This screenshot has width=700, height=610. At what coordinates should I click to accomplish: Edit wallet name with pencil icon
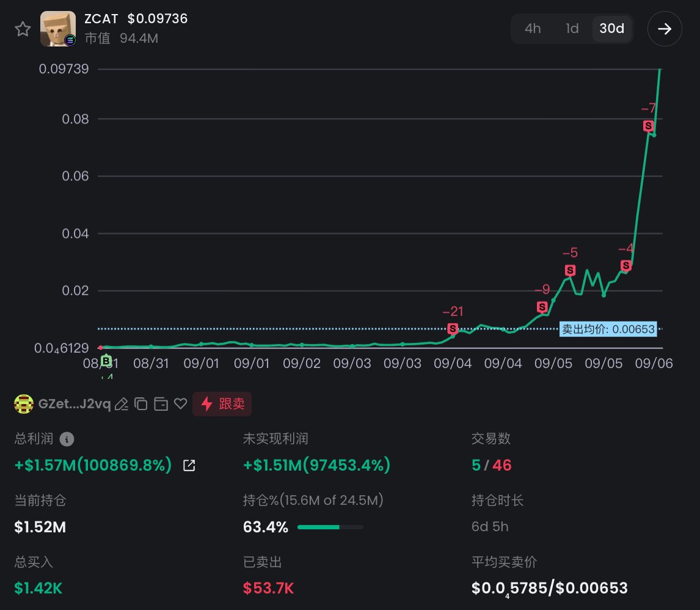(122, 403)
